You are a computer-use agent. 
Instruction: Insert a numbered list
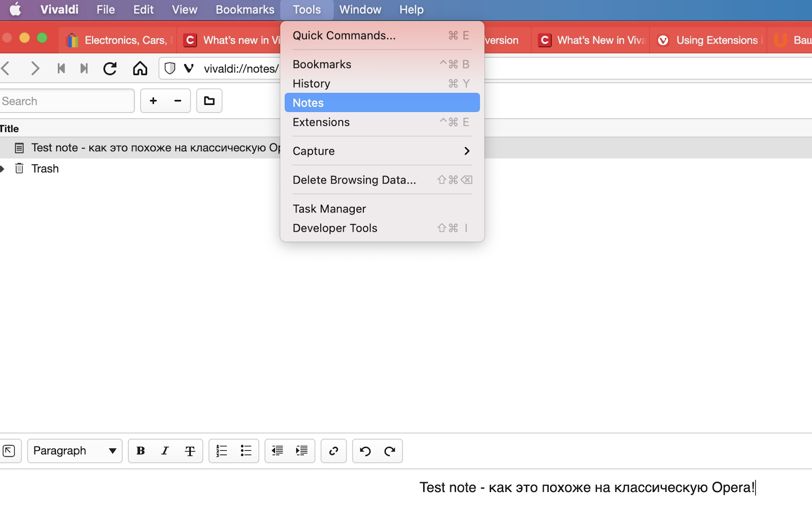pyautogui.click(x=222, y=450)
